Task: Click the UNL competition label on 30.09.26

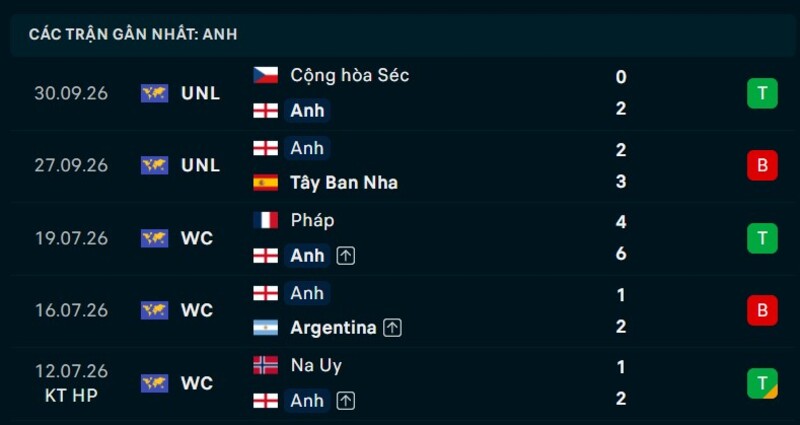Action: (201, 93)
